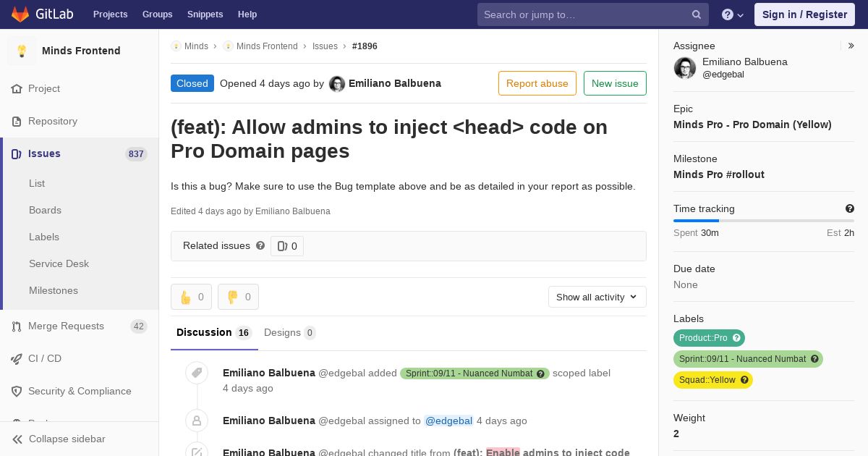Open the Show all activity dropdown
The width and height of the screenshot is (868, 456).
click(597, 297)
